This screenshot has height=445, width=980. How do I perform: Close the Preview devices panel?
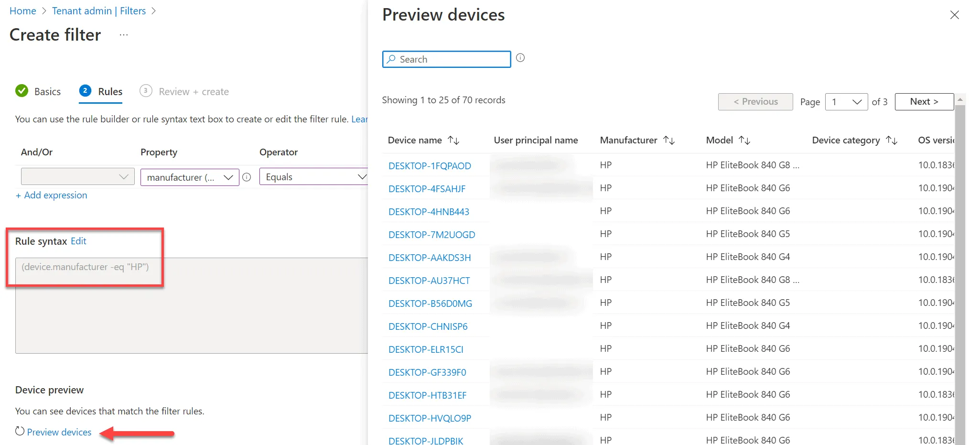pos(954,15)
